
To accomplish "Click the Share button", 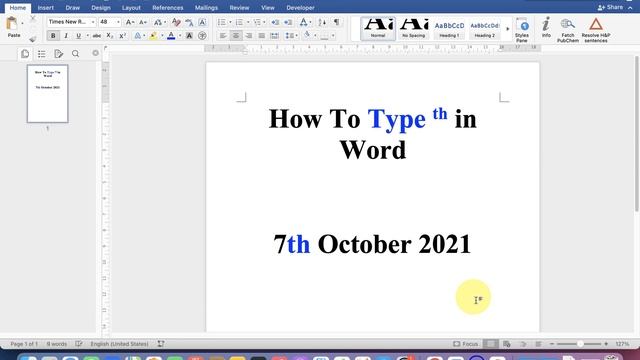I will click(610, 8).
